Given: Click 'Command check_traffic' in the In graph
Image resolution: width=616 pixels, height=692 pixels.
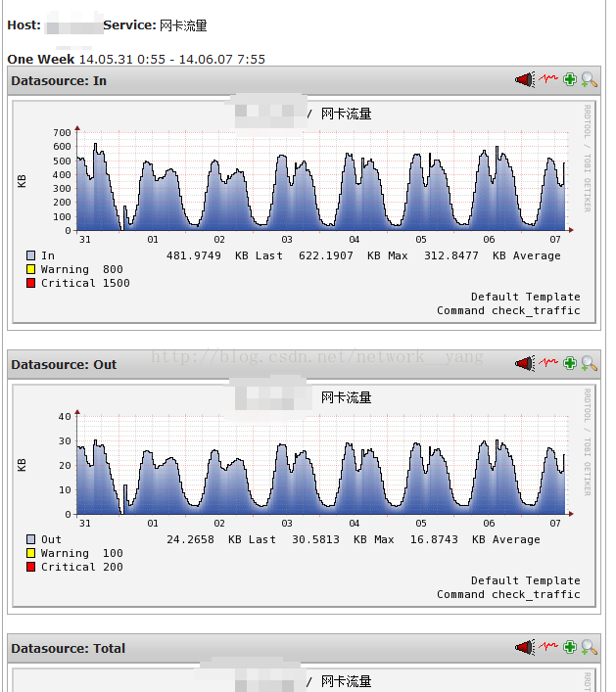Looking at the screenshot, I should click(x=508, y=310).
